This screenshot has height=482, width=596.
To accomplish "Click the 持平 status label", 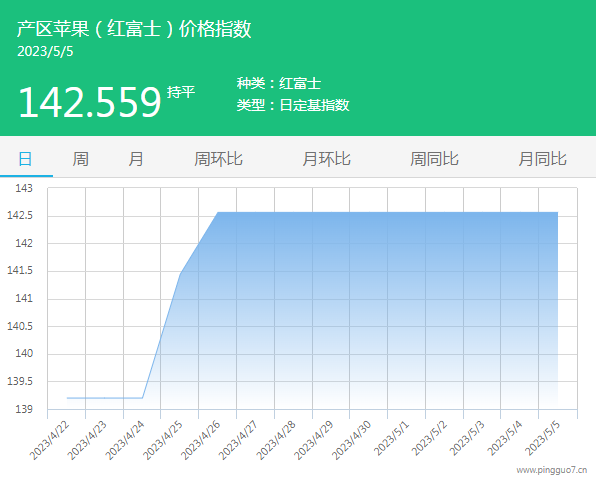I will (x=181, y=92).
